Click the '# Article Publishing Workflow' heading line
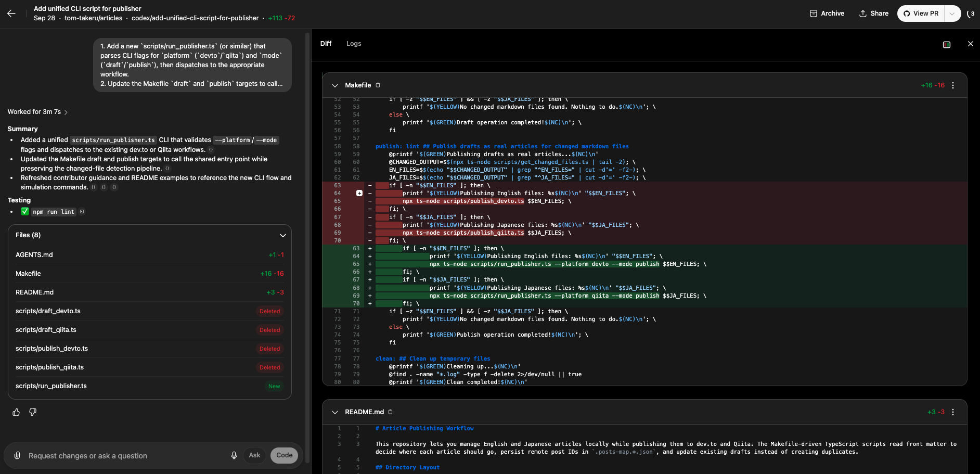Screen dimensions: 980x474 tap(424, 428)
